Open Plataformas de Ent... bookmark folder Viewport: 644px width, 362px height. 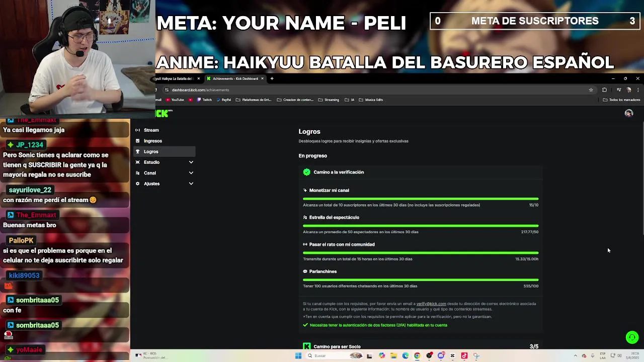click(254, 100)
